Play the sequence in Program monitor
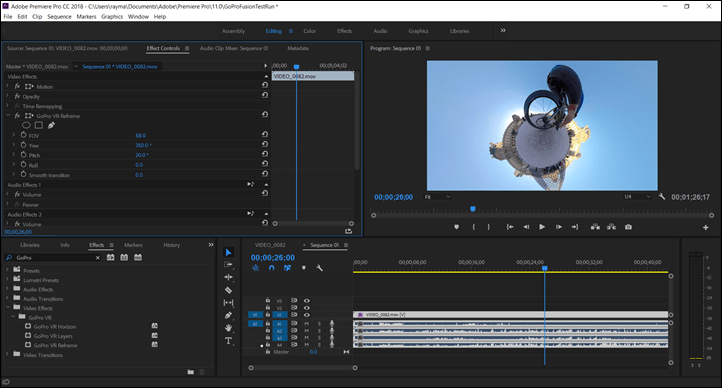The width and height of the screenshot is (722, 388). (x=542, y=227)
